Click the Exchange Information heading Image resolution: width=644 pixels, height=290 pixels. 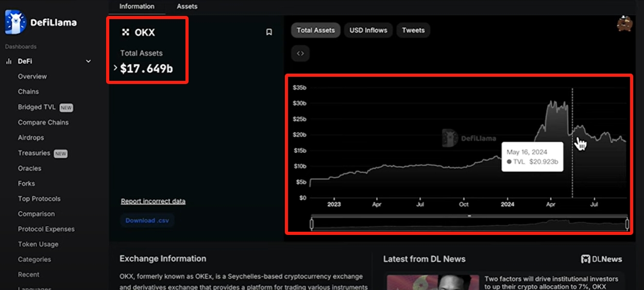click(163, 259)
